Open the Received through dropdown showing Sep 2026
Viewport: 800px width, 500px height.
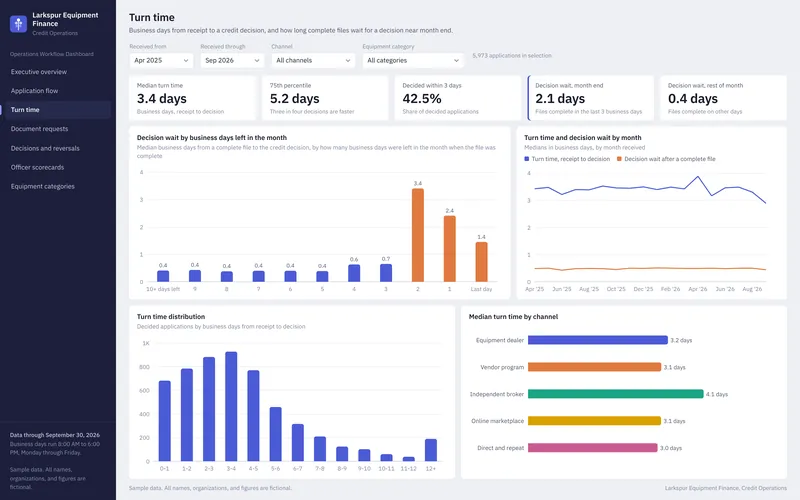[x=232, y=60]
